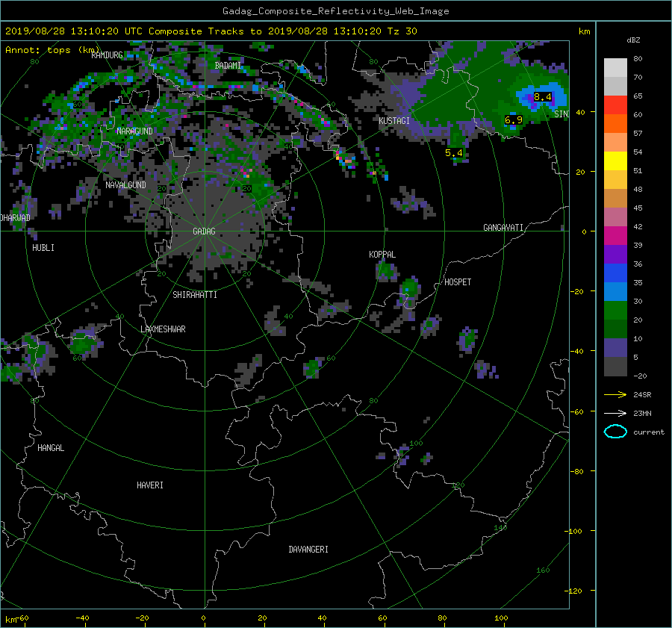Click the blue 35 dBZ legend swatch
672x628 pixels.
(615, 273)
